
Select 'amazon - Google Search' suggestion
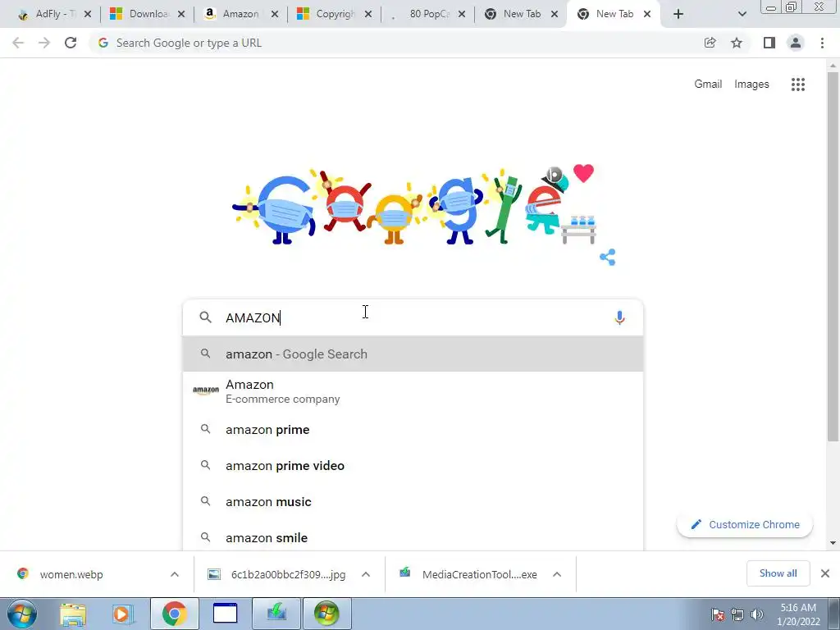coord(413,354)
